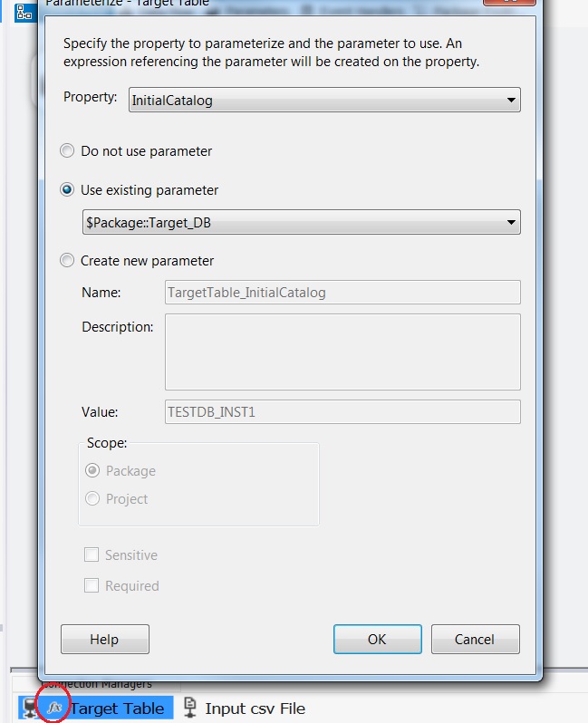Click the Connection Managers tab

[x=98, y=684]
